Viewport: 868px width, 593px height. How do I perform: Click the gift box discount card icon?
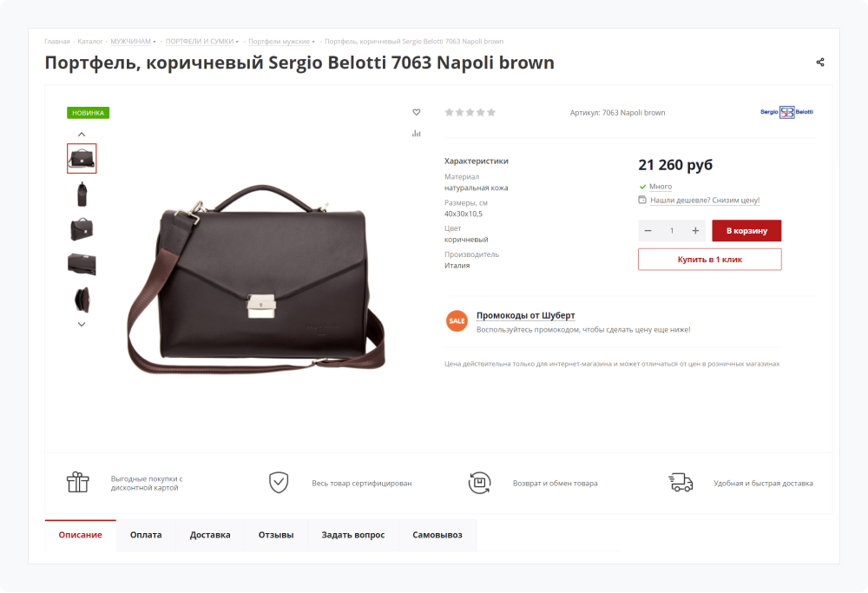[x=78, y=483]
